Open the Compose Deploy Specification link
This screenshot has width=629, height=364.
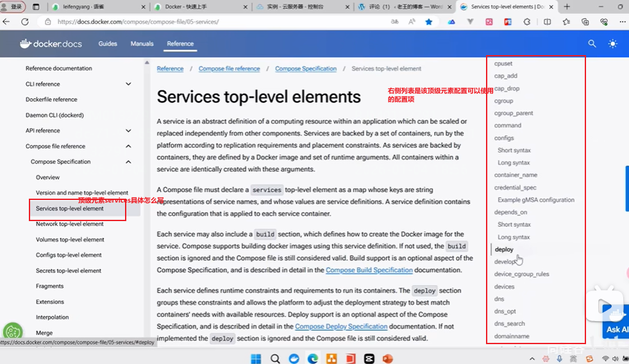point(341,326)
